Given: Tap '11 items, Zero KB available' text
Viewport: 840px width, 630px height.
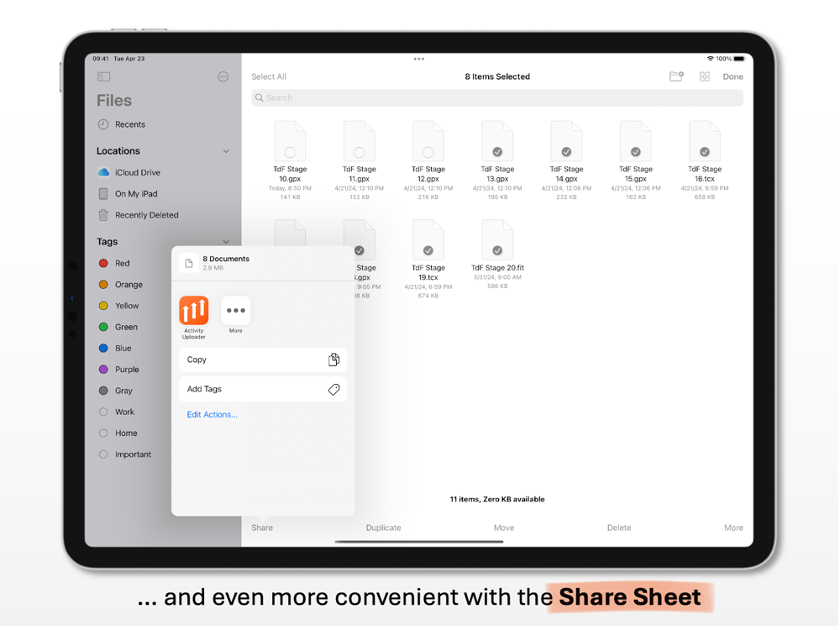Looking at the screenshot, I should point(497,499).
